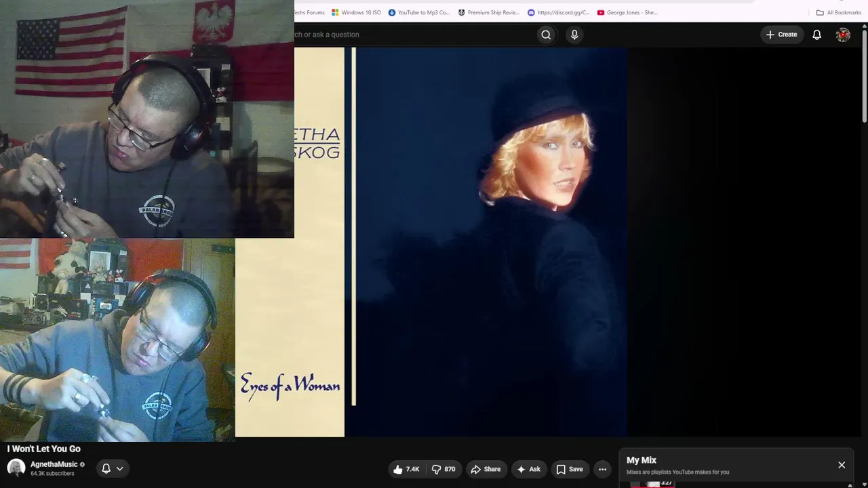Close the My Mix panel

pos(842,465)
